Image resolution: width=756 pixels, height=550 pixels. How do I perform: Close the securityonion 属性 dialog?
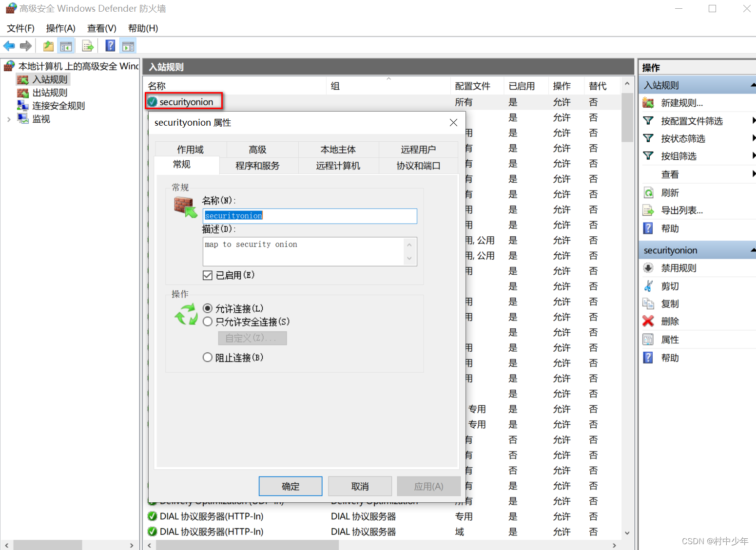pos(453,123)
